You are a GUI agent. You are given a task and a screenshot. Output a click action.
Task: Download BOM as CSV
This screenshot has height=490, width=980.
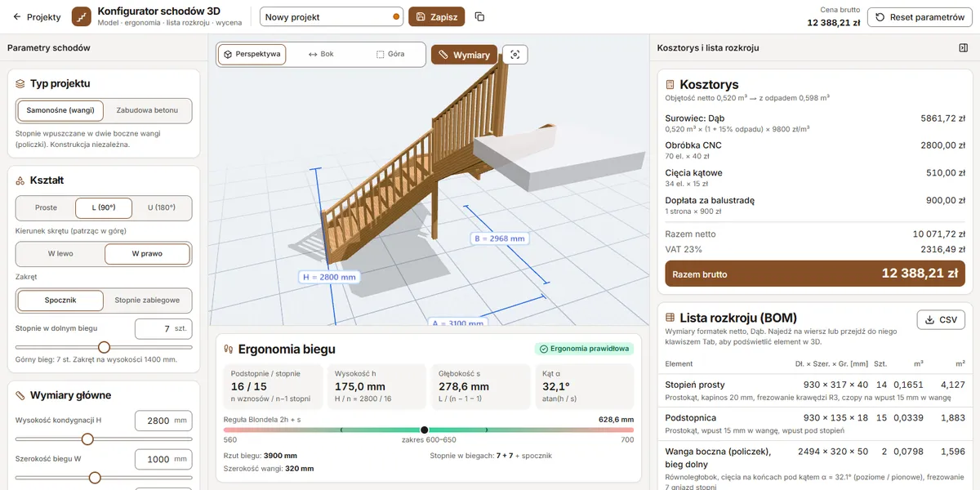[941, 320]
